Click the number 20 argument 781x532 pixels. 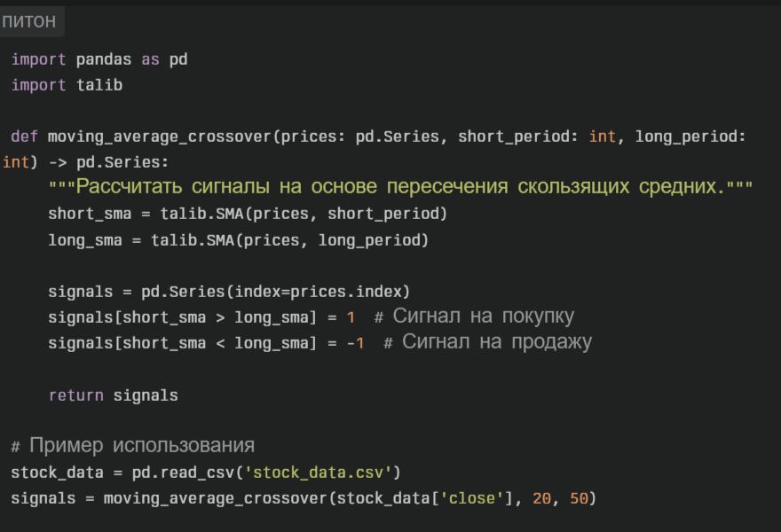[542, 498]
